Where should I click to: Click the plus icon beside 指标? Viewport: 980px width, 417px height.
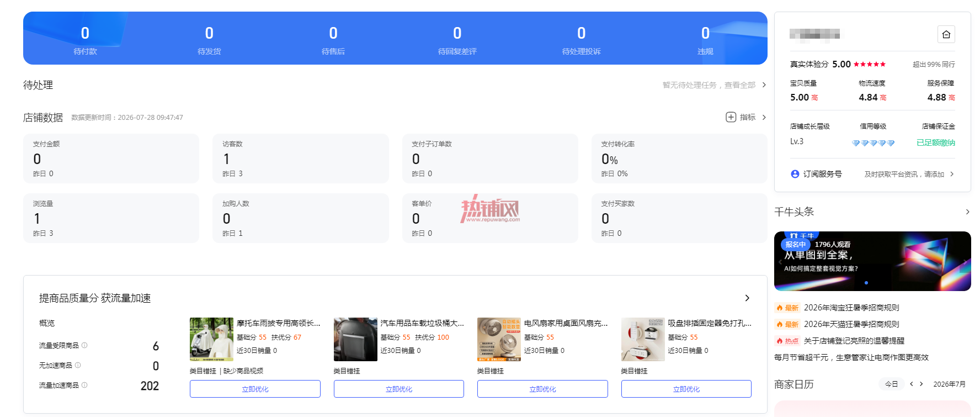(x=731, y=117)
